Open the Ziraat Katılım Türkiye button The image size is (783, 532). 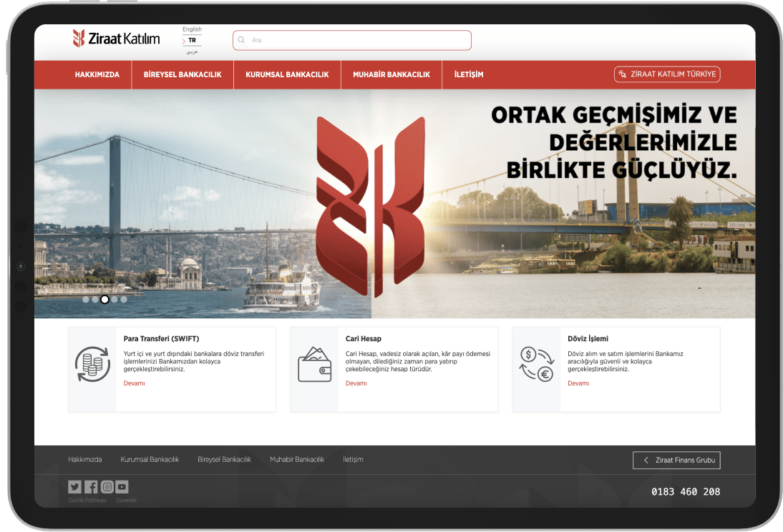tap(667, 74)
